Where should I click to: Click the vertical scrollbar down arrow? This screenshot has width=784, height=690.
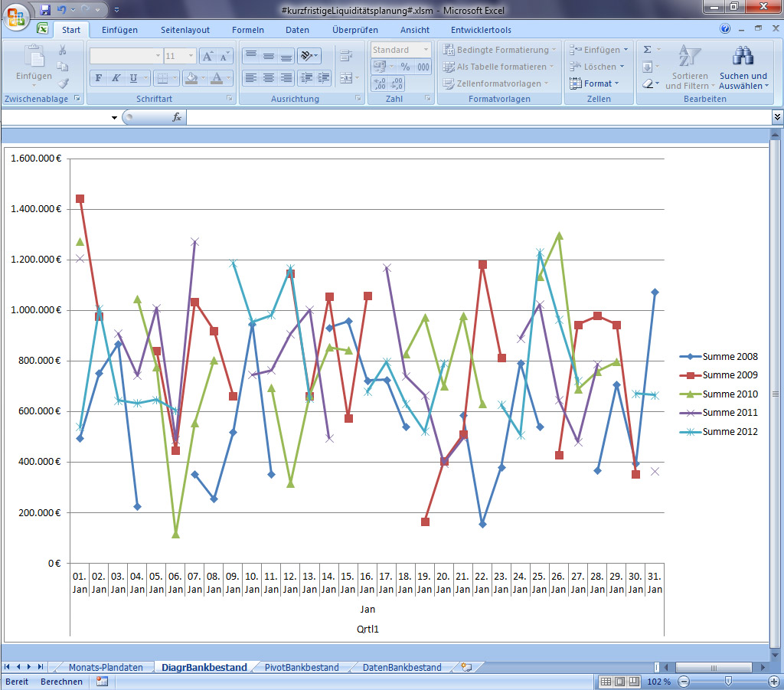[x=775, y=655]
